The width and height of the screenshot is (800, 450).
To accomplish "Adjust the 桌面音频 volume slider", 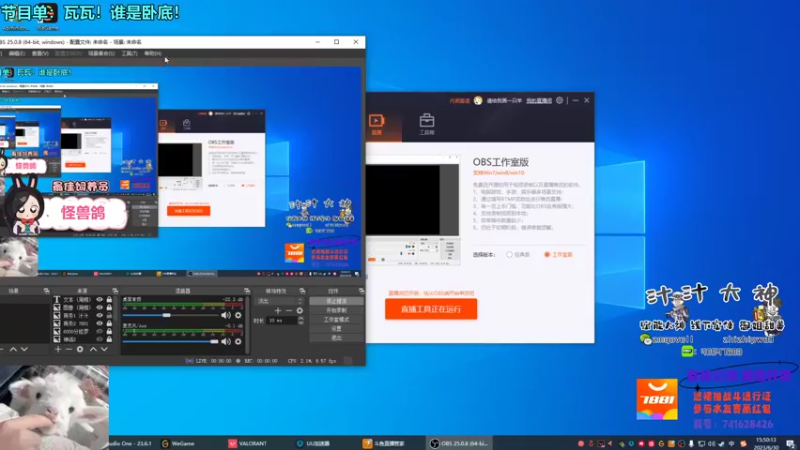I will click(x=170, y=315).
